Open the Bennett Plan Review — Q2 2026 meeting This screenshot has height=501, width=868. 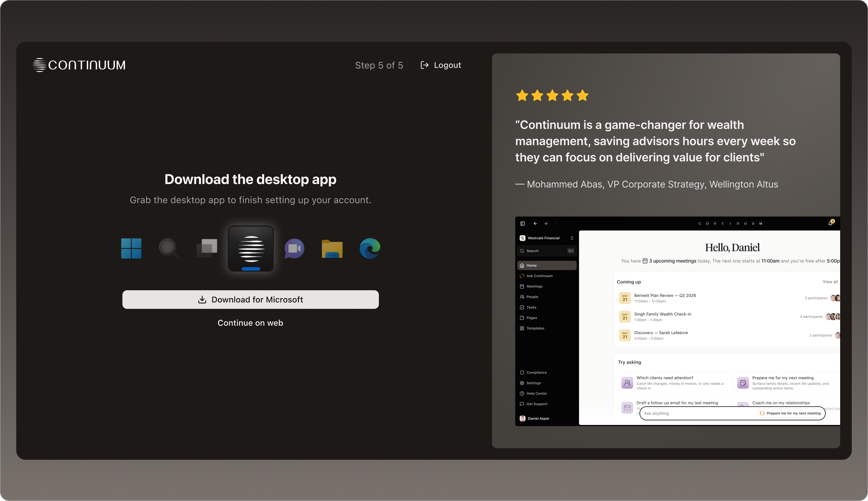click(728, 298)
